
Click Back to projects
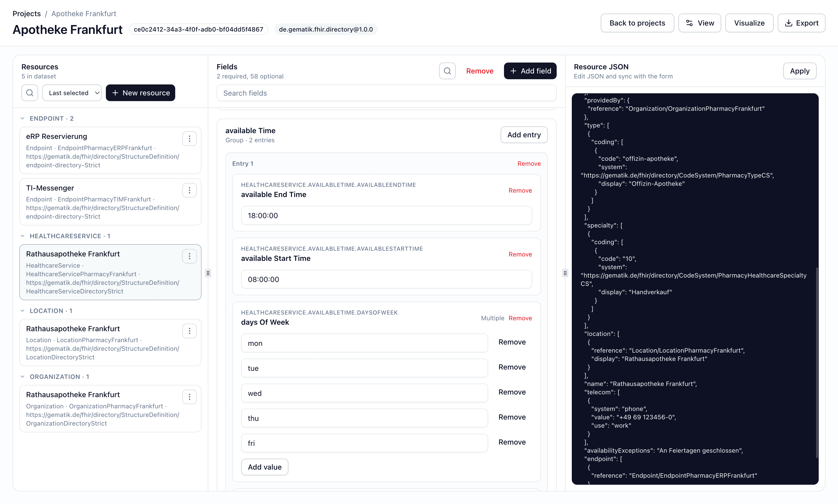click(637, 23)
